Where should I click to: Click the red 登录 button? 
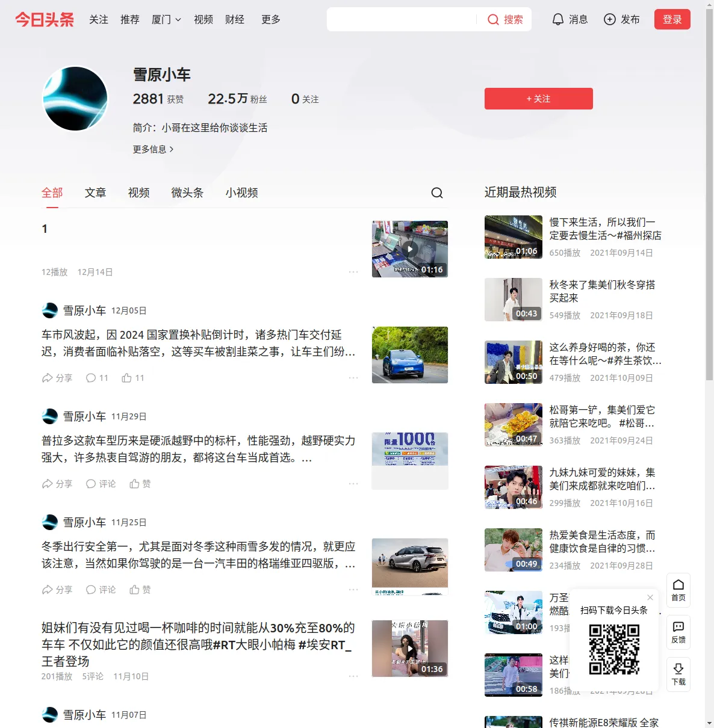click(672, 19)
